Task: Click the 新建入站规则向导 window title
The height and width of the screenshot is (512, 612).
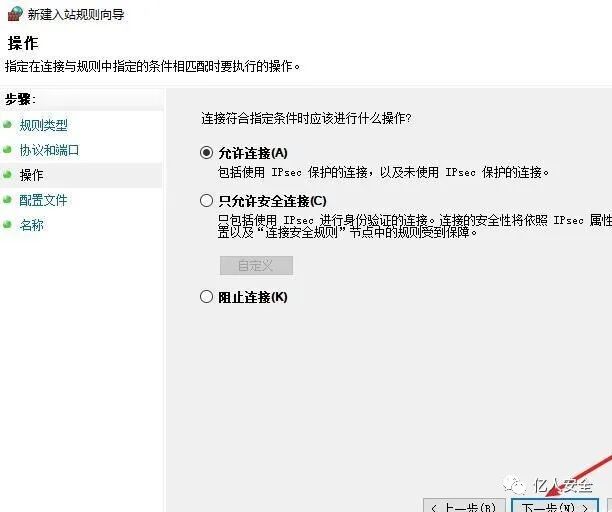Action: point(76,14)
